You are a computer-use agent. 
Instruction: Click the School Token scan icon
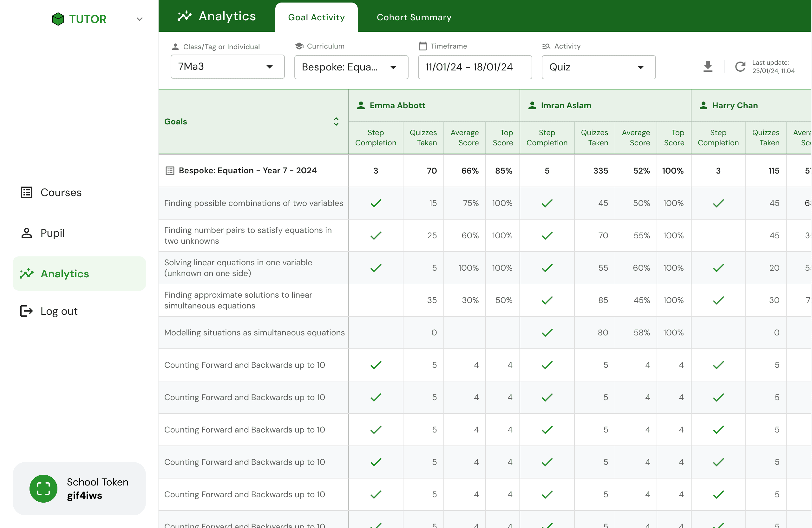[43, 488]
